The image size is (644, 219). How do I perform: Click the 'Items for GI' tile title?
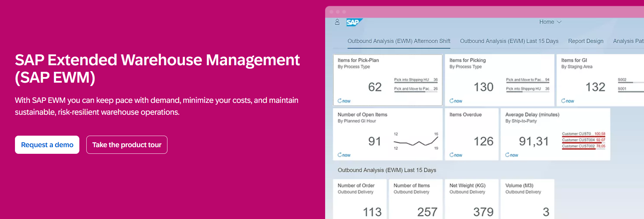(x=574, y=60)
